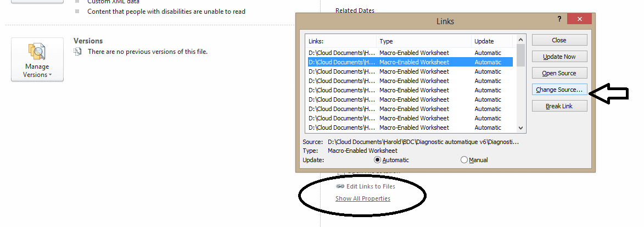The image size is (644, 227).
Task: Click the Manage Versions documents icon
Action: (37, 52)
